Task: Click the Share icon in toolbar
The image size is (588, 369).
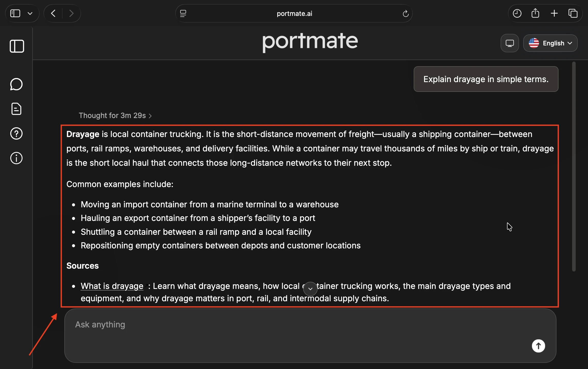Action: click(x=535, y=13)
